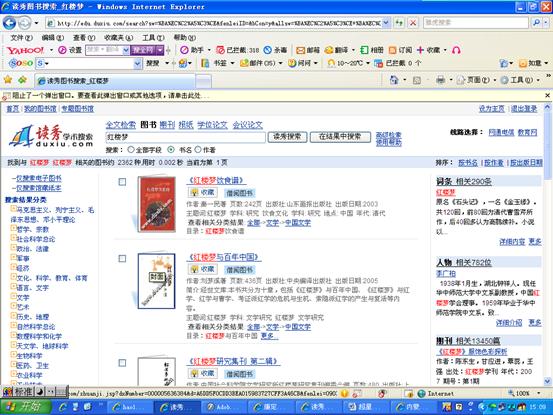Click the 读秀搜索 button
553x415 pixels.
tap(287, 137)
